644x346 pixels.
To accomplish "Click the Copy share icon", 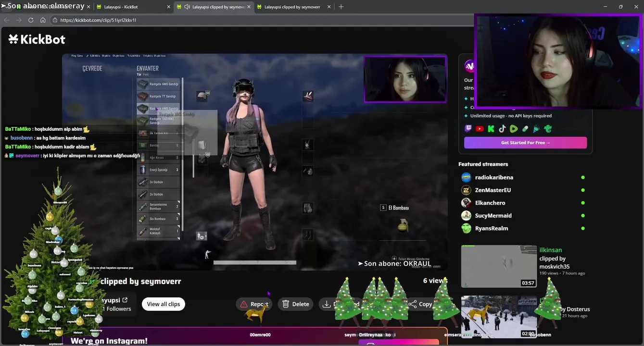I will [413, 304].
